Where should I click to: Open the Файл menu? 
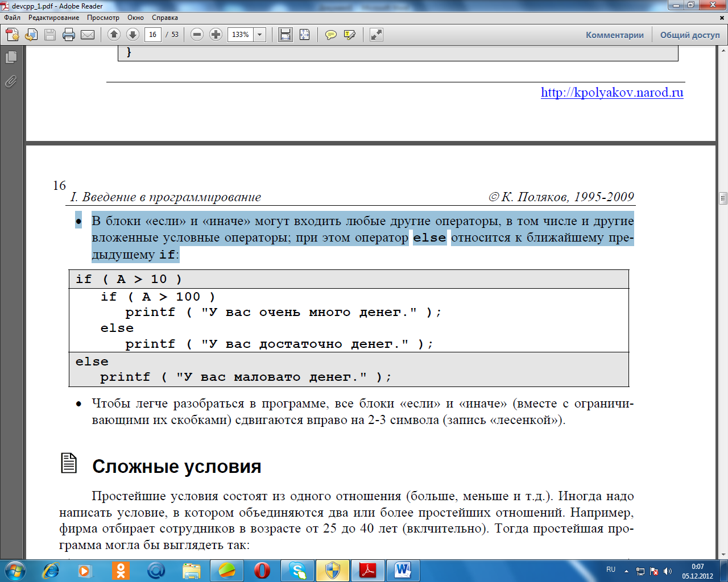[12, 18]
